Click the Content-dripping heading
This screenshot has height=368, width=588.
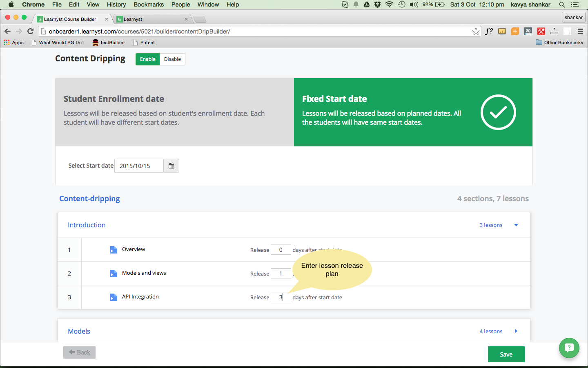89,199
